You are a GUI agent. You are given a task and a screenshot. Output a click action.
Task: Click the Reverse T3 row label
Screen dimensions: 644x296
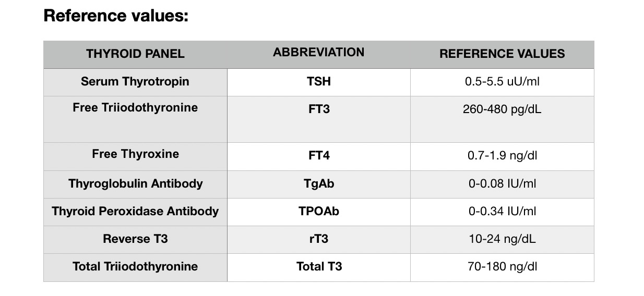pyautogui.click(x=135, y=239)
